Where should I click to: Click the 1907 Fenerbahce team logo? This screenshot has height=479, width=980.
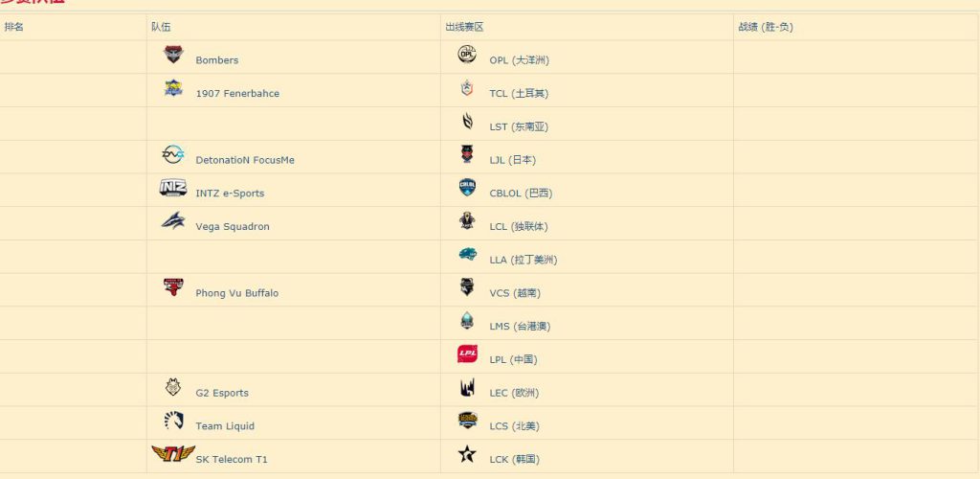tap(173, 89)
